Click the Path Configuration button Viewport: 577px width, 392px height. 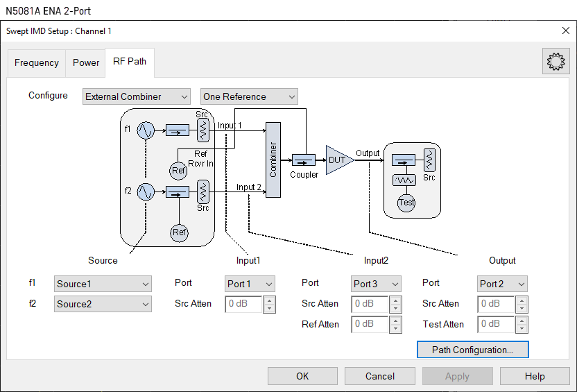point(472,350)
